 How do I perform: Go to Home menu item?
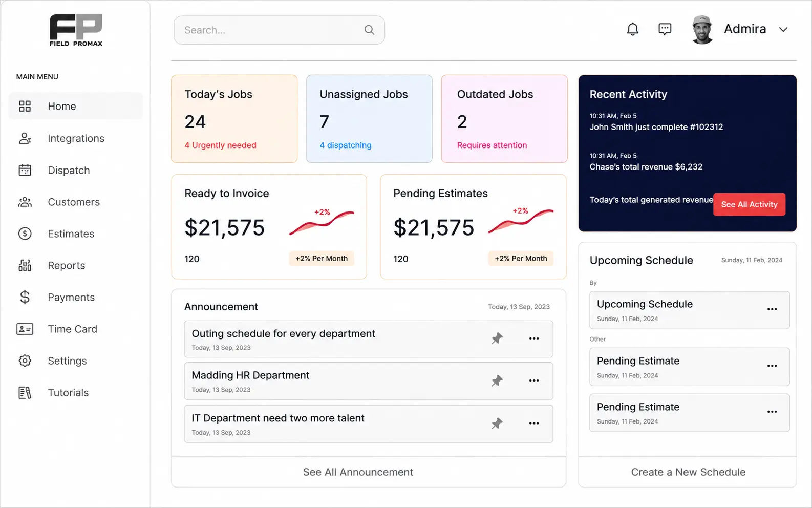[x=76, y=106]
